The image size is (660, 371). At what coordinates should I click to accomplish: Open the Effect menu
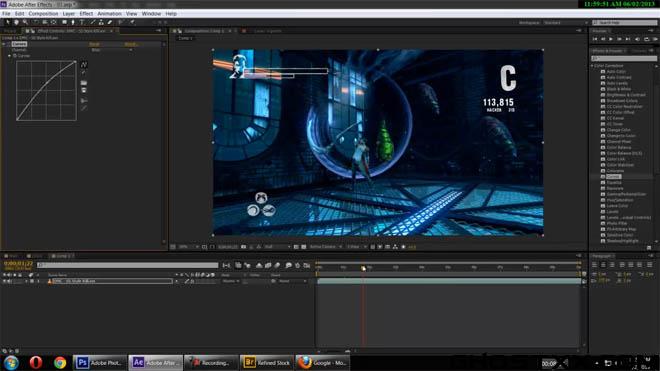[x=86, y=13]
